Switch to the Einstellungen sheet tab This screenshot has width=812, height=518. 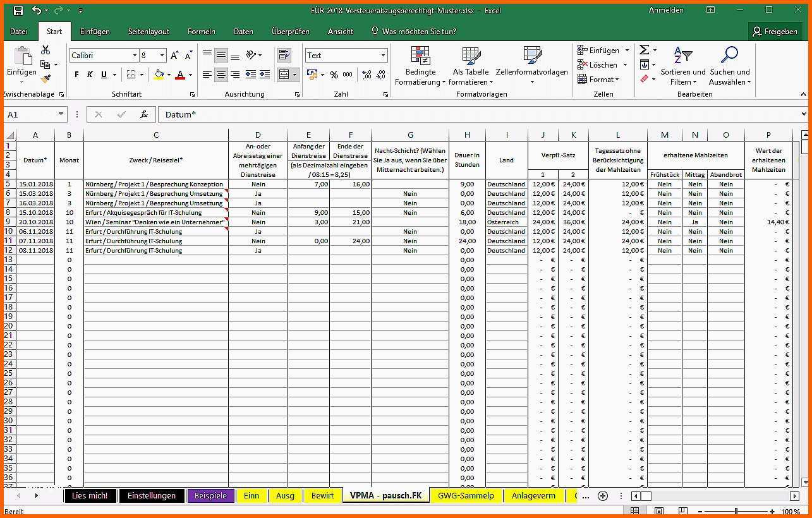click(x=152, y=496)
